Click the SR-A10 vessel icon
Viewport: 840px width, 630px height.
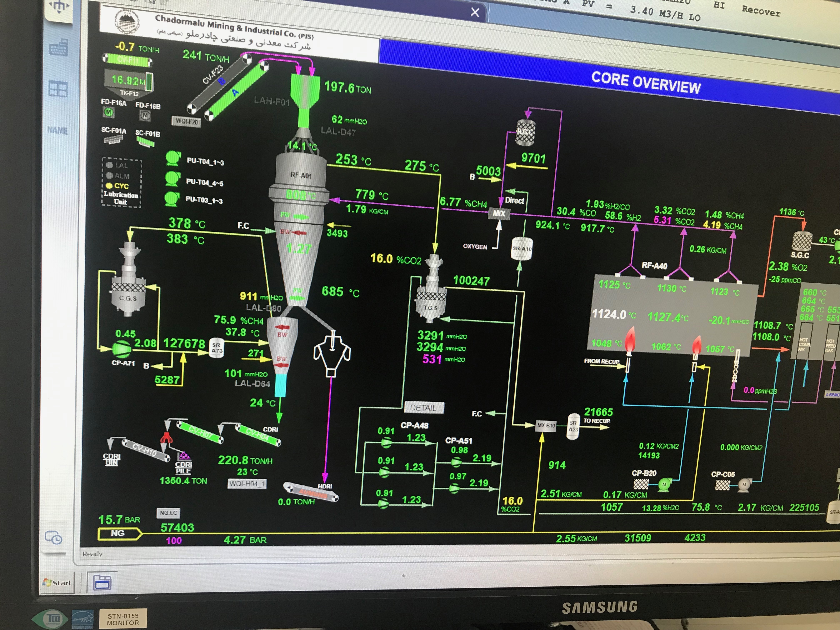pos(522,249)
